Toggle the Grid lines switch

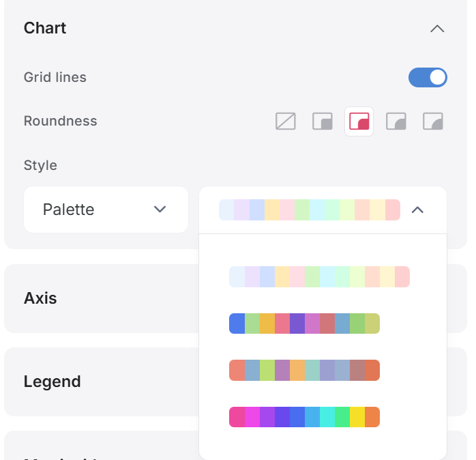[x=428, y=78]
